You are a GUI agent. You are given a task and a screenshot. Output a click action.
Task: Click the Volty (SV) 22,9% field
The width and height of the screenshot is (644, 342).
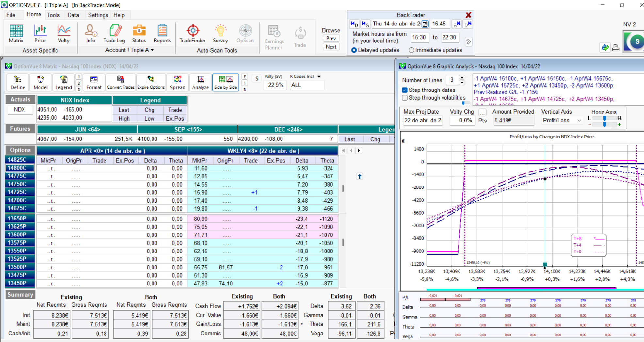pyautogui.click(x=276, y=85)
